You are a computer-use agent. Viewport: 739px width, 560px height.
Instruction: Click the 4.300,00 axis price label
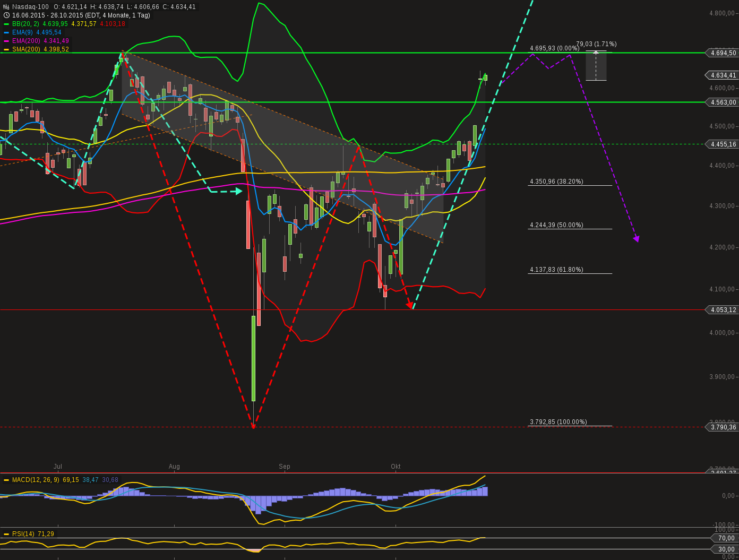[x=722, y=206]
